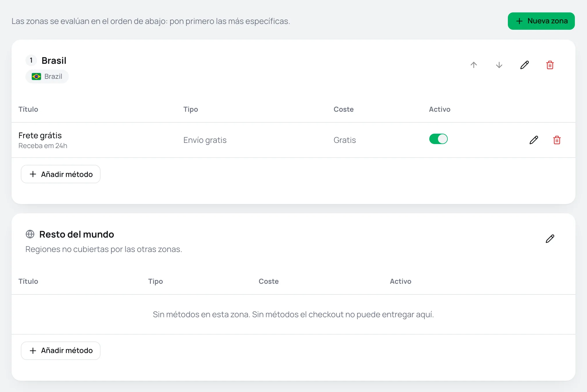
Task: Click the Sin métodos en esta zona message
Action: pyautogui.click(x=293, y=314)
